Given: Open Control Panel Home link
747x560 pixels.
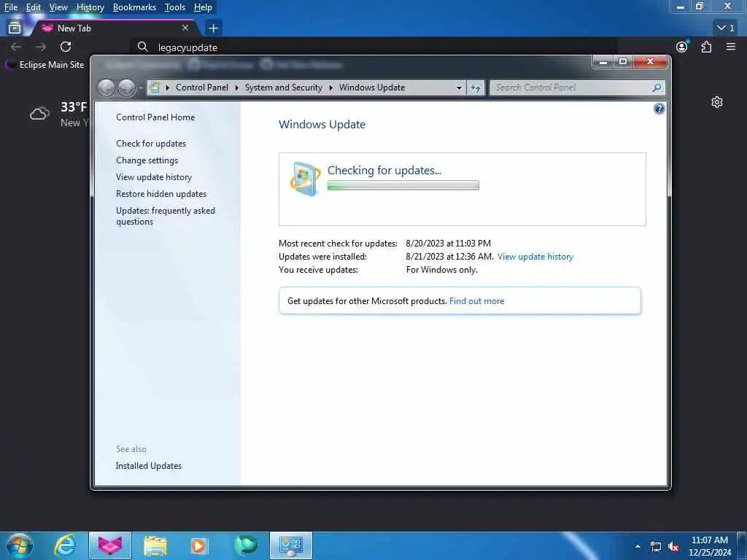Looking at the screenshot, I should (155, 117).
